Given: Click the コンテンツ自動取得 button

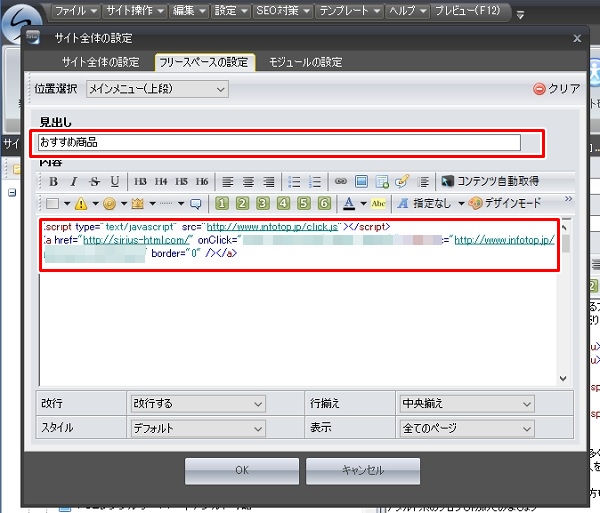Looking at the screenshot, I should [490, 181].
